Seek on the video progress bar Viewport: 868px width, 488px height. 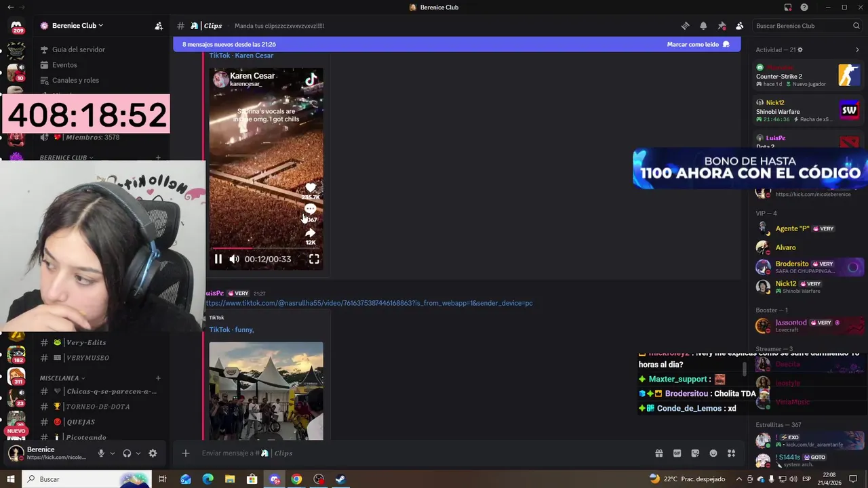click(266, 248)
